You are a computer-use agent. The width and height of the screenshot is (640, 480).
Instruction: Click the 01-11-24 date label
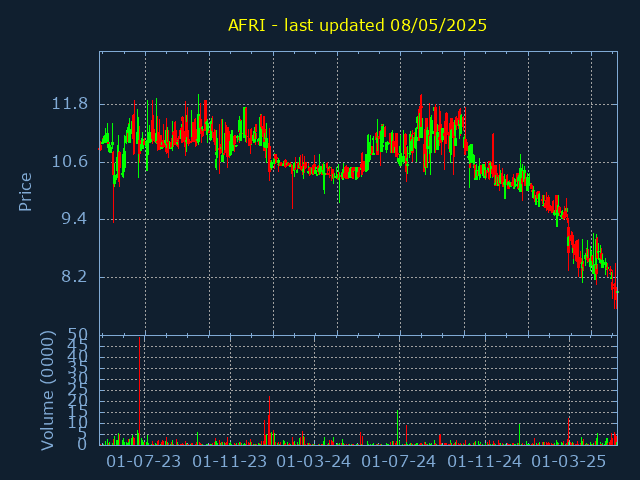[x=484, y=462]
